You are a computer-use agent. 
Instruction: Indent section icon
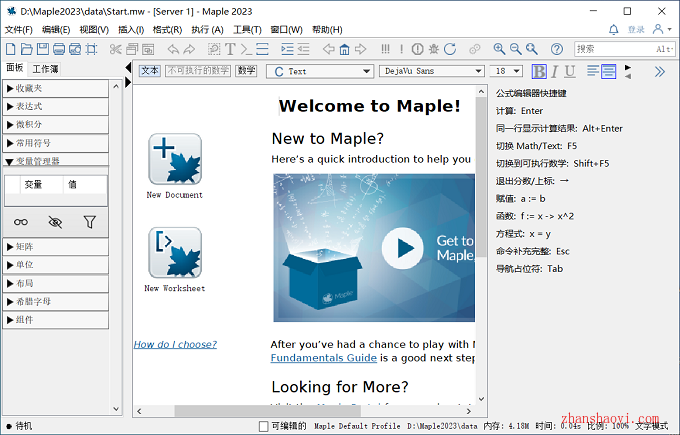coord(287,49)
